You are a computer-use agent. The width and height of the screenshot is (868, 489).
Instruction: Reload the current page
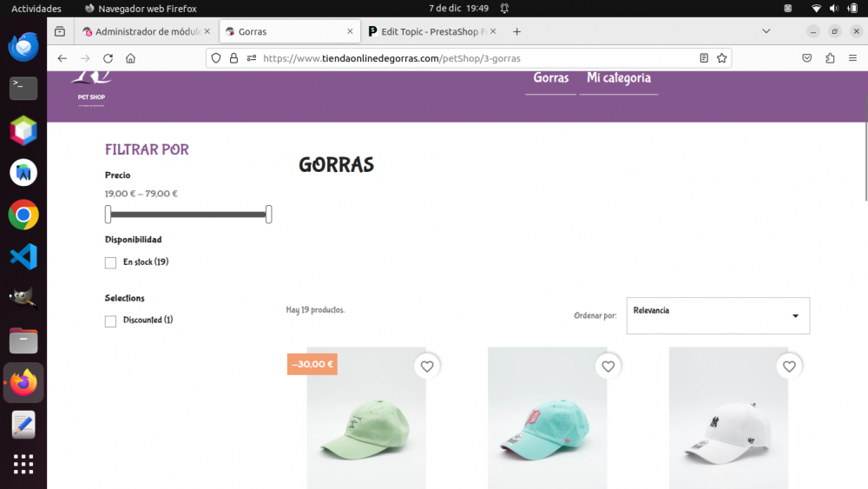108,58
